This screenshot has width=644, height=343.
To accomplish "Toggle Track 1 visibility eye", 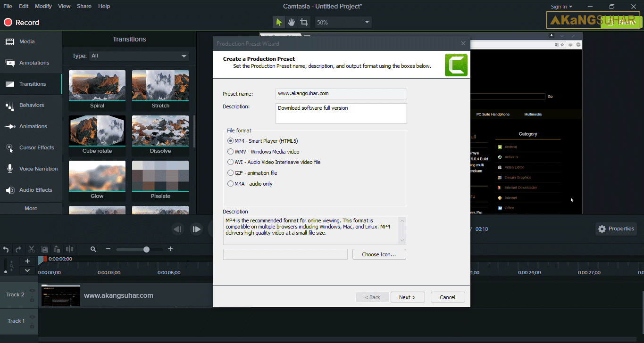I will [x=32, y=317].
